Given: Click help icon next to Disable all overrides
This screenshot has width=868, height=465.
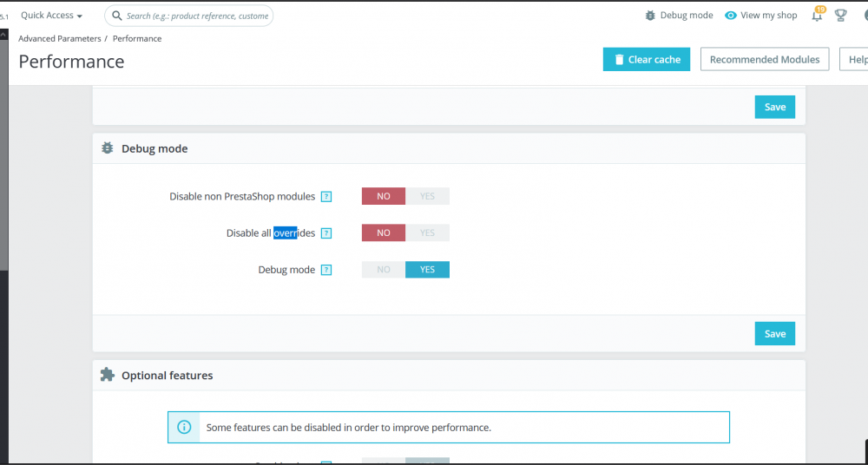Looking at the screenshot, I should (x=326, y=233).
